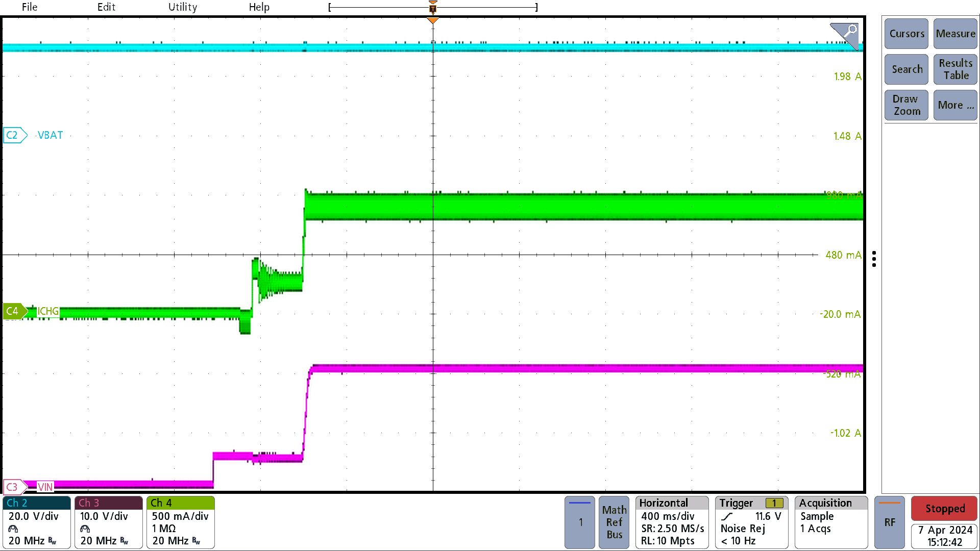Click the RF button
980x551 pixels.
point(889,522)
